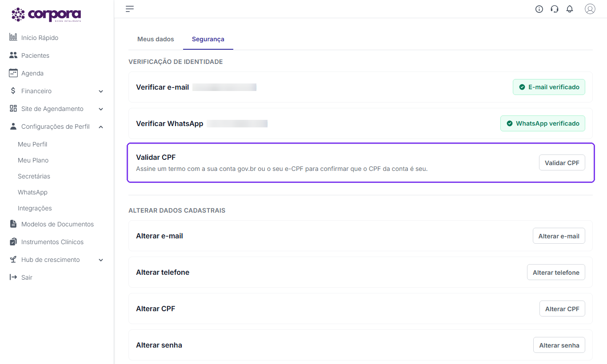Select the Segurança tab
This screenshot has width=607, height=364.
click(208, 39)
